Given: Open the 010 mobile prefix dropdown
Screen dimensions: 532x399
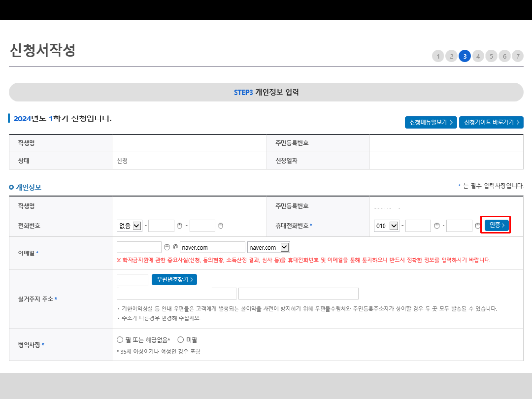Looking at the screenshot, I should click(x=387, y=226).
